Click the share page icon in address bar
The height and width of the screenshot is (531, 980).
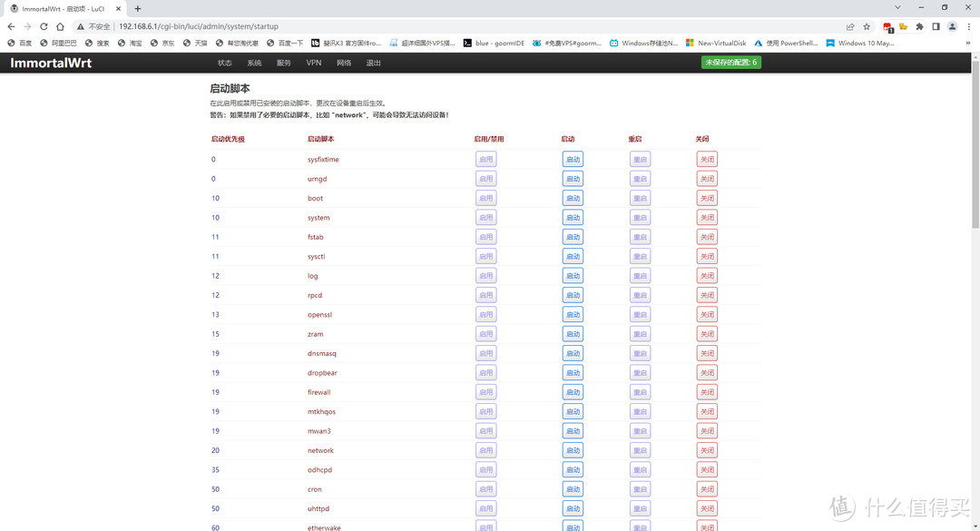click(x=850, y=26)
